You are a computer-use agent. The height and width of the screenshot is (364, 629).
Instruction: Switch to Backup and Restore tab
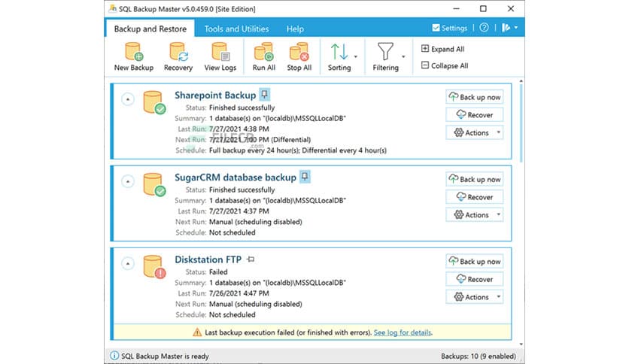[x=150, y=29]
